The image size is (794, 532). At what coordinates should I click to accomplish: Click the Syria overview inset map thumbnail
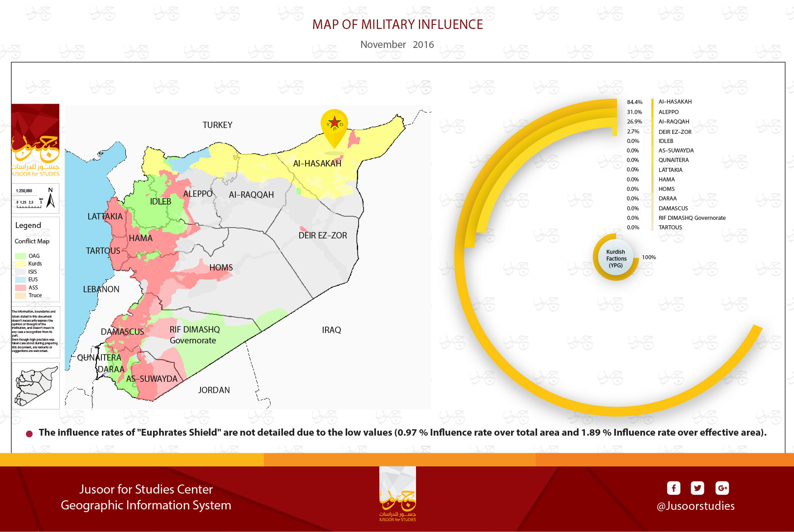[36, 386]
